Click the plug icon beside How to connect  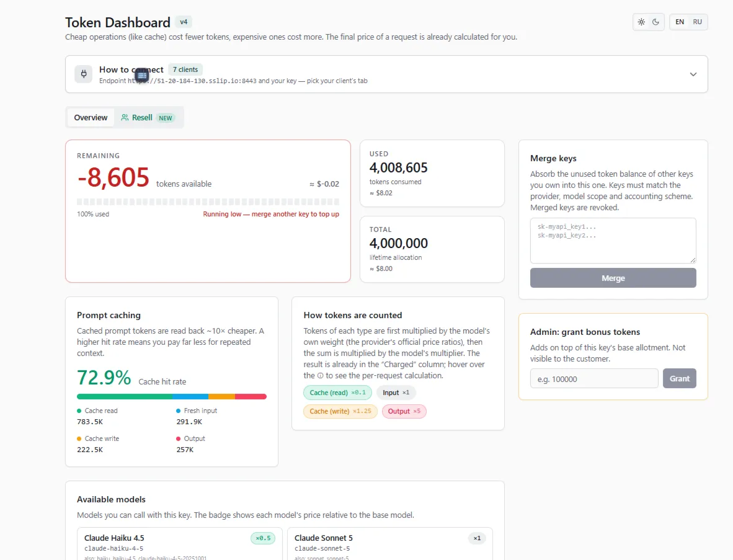coord(84,74)
